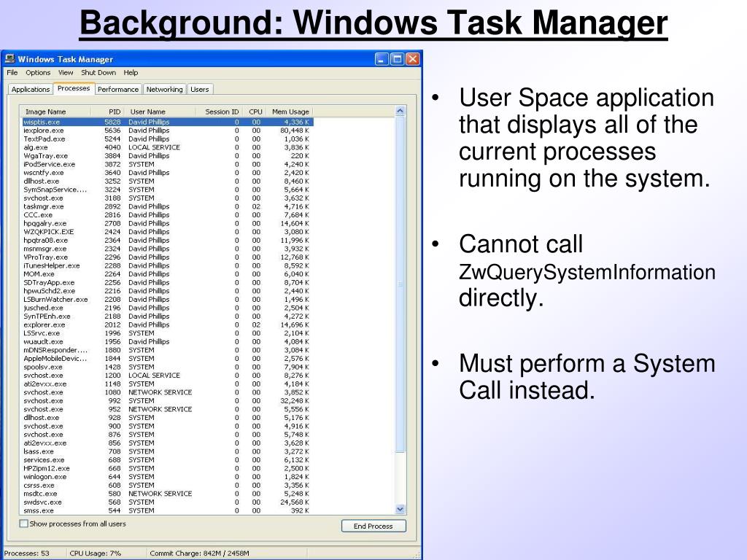
Task: Open the Shut Down menu
Action: coord(98,72)
